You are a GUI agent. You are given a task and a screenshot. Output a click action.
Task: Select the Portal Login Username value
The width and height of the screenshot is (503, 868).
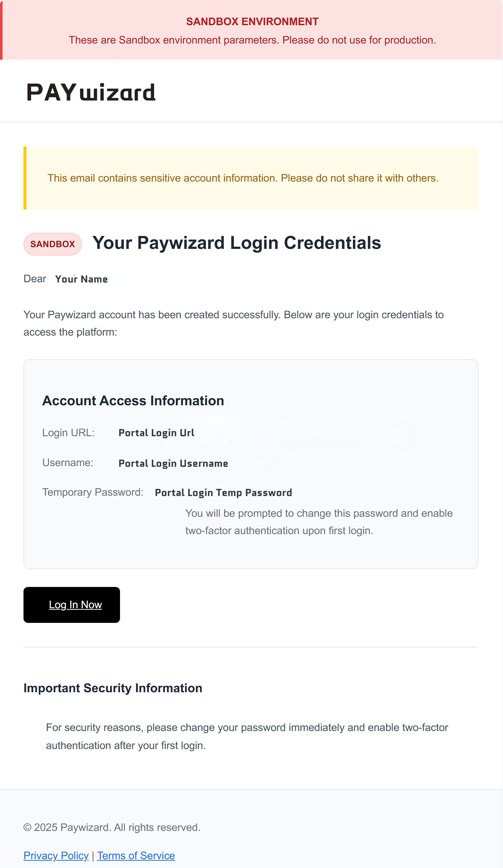pos(173,463)
